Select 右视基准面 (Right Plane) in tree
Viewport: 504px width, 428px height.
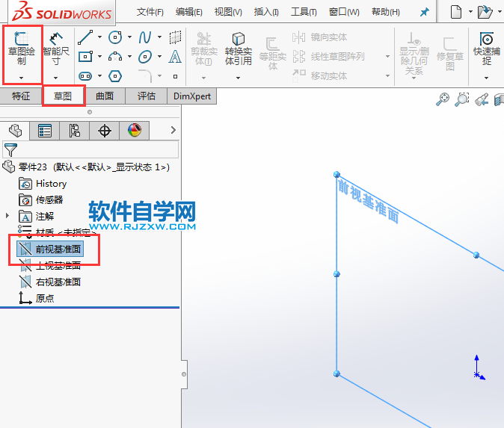(50, 282)
